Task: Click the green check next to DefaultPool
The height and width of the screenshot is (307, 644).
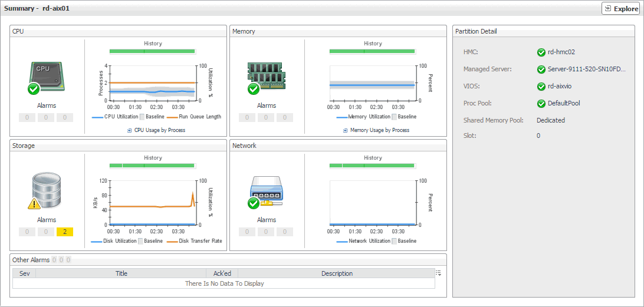Action: coord(541,104)
